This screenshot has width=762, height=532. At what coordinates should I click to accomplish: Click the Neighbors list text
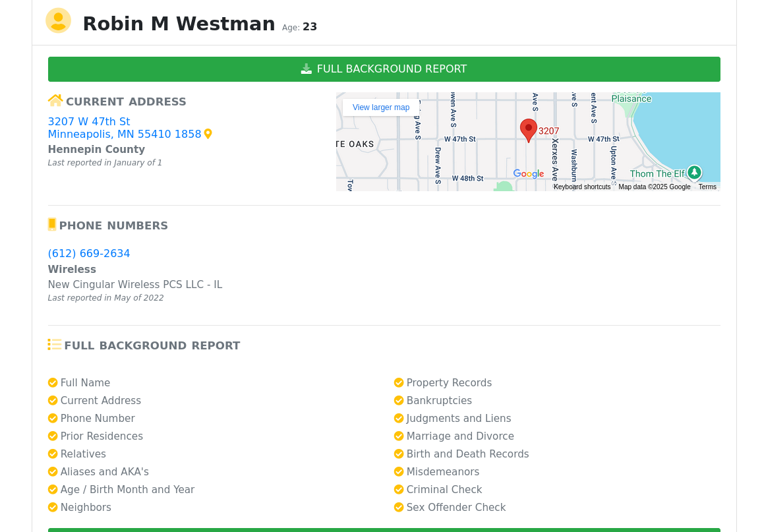[x=86, y=507]
